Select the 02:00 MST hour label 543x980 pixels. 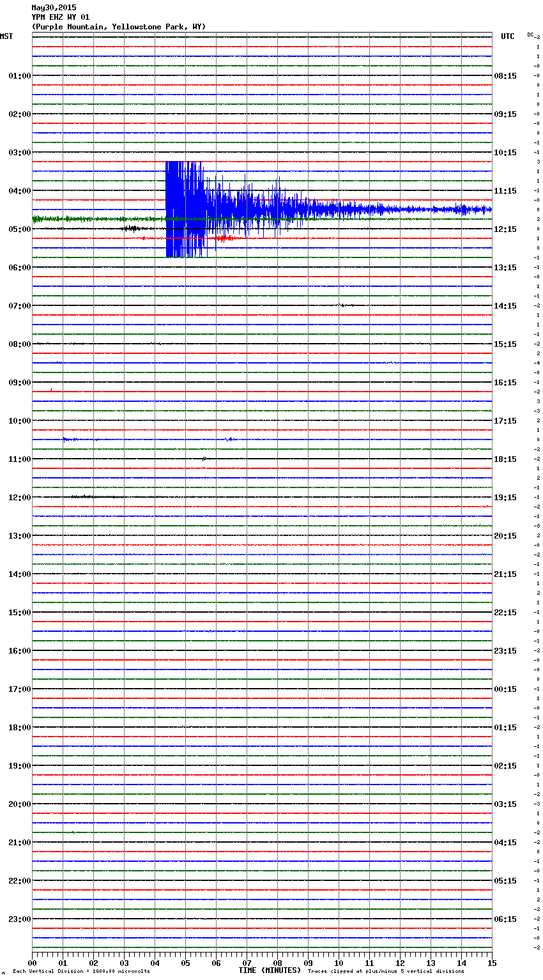coord(20,114)
